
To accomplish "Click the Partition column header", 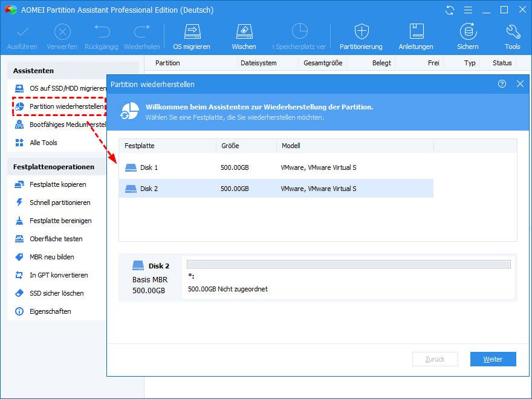I will (167, 63).
